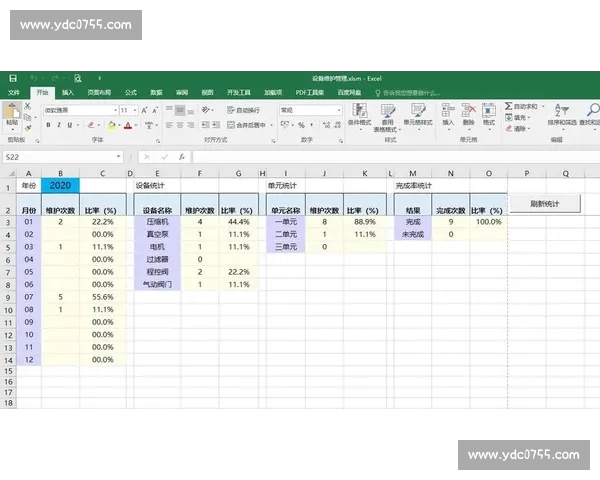This screenshot has width=600, height=480.
Task: Apply Percent Style (%) format
Action: [302, 125]
